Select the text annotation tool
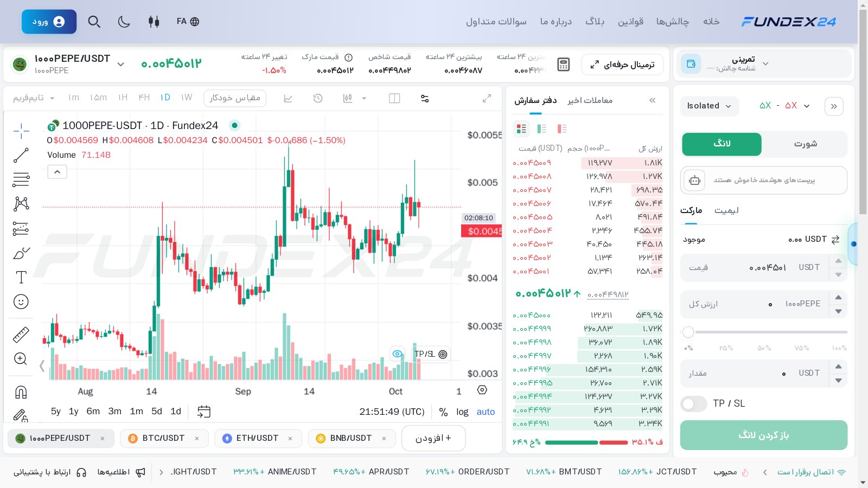The height and width of the screenshot is (488, 868). point(21,277)
